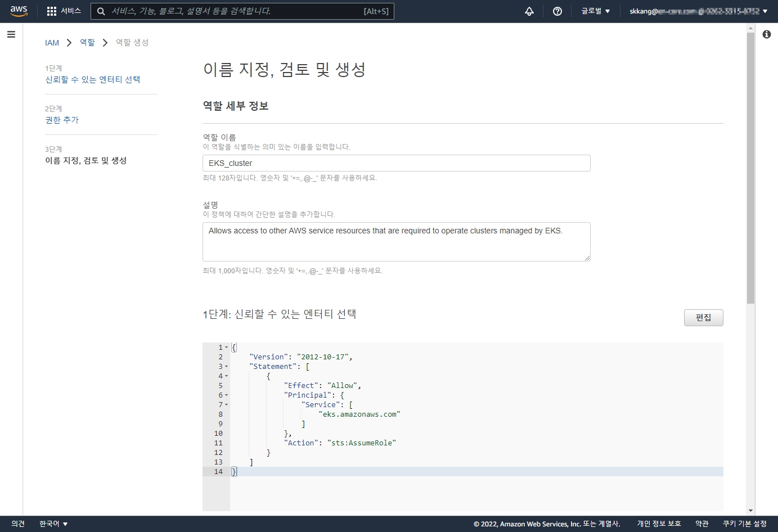Open the skkang account menu dropdown

tap(698, 11)
